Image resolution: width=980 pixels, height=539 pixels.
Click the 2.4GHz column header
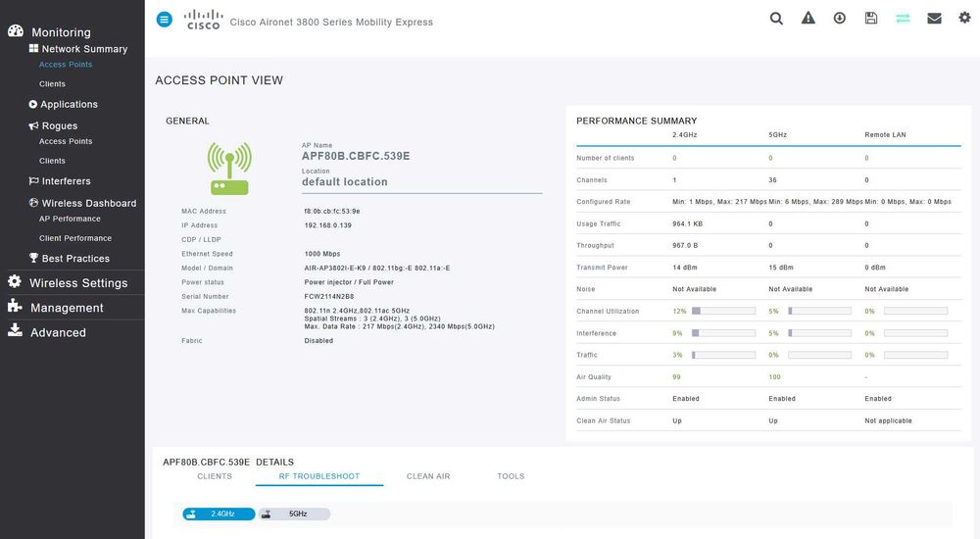click(684, 135)
